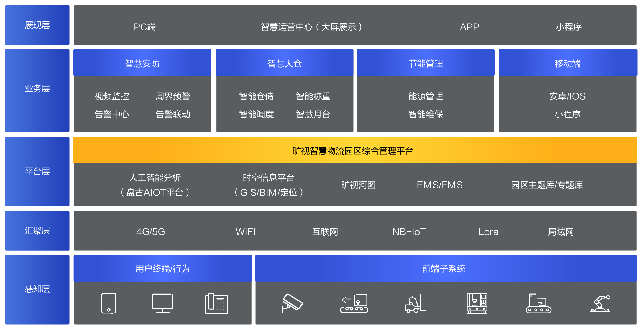The image size is (644, 330).
Task: Click WIFI in 汇聚层
Action: point(246,232)
